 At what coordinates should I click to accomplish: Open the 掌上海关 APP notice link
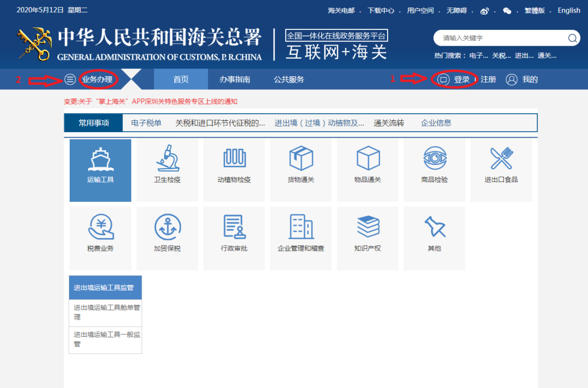click(152, 101)
